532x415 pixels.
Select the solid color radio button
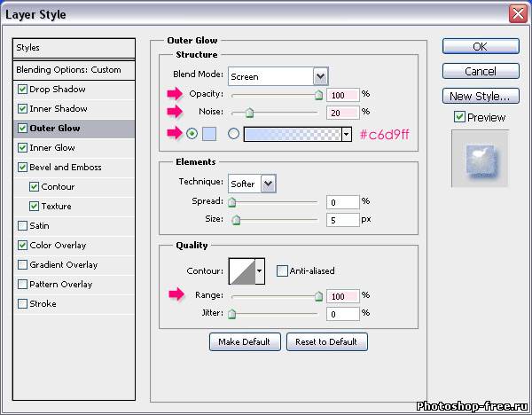192,134
